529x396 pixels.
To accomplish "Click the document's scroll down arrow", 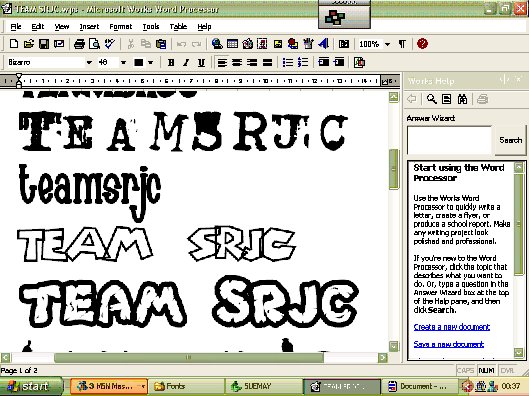I will pyautogui.click(x=394, y=346).
